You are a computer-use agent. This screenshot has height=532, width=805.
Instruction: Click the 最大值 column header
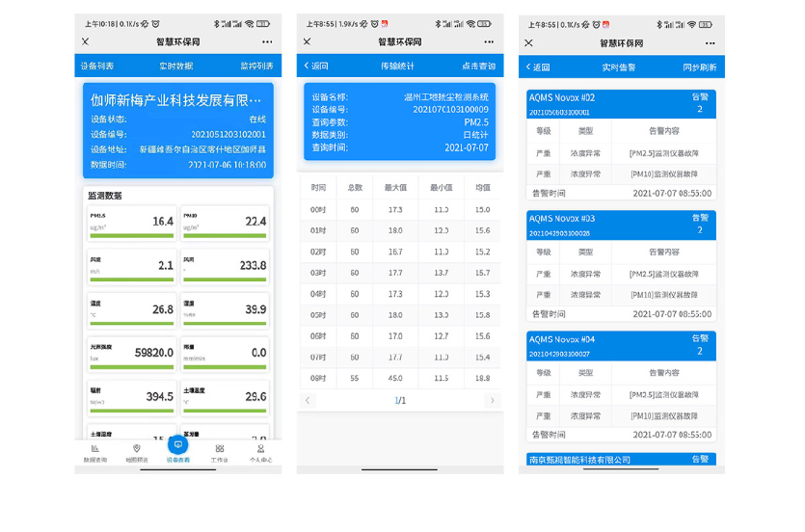[x=395, y=188]
